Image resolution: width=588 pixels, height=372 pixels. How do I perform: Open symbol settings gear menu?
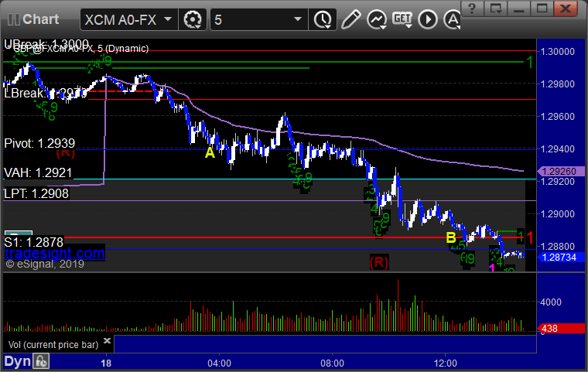tap(193, 19)
